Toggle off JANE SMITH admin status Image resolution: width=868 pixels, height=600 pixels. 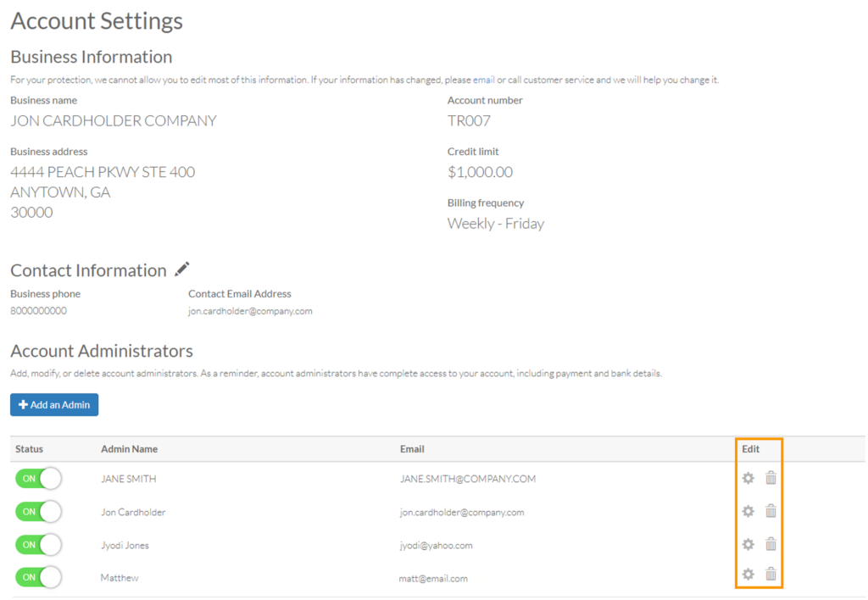click(x=38, y=479)
